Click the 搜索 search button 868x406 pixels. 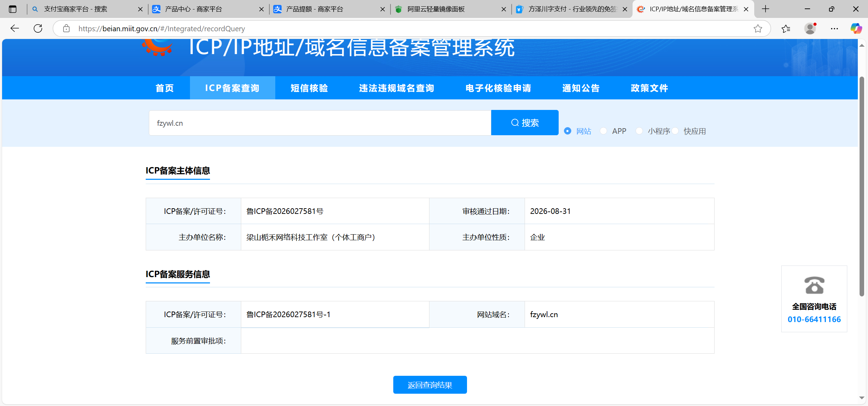point(525,123)
